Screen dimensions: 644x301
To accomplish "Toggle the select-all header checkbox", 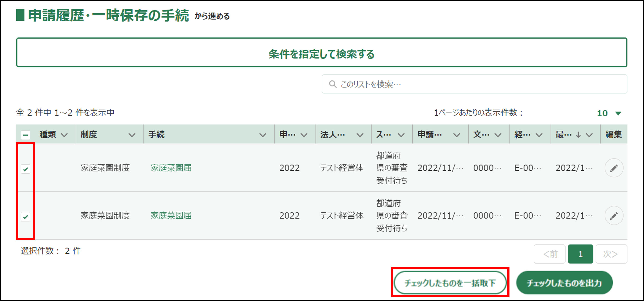I will tap(25, 135).
